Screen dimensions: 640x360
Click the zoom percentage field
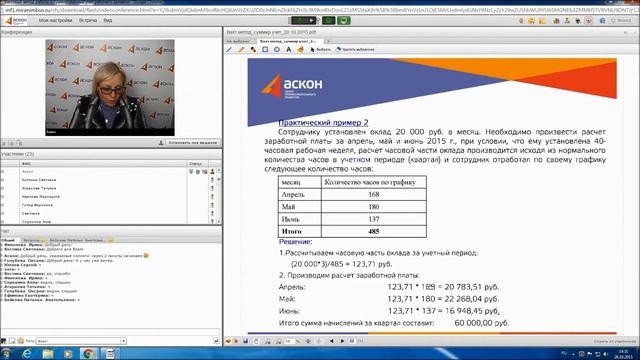click(x=290, y=341)
